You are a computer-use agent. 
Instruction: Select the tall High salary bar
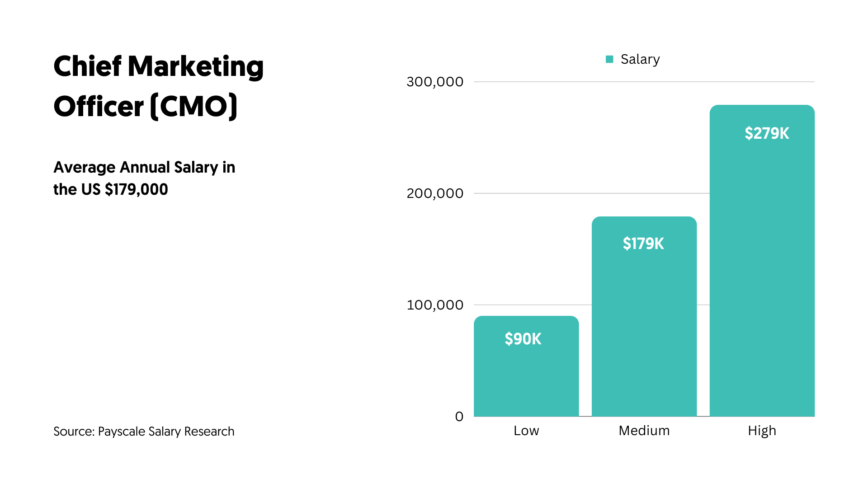pyautogui.click(x=762, y=280)
